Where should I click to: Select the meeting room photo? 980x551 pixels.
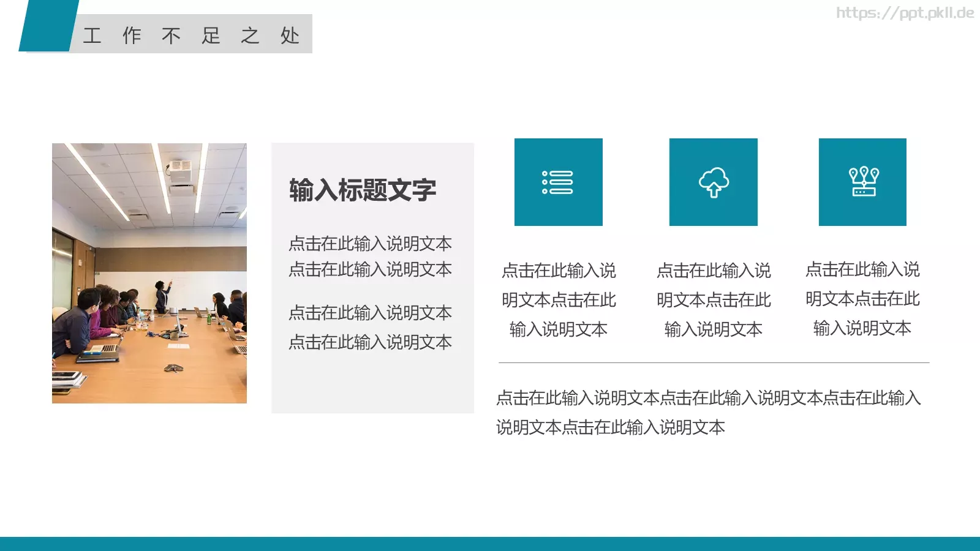click(149, 273)
